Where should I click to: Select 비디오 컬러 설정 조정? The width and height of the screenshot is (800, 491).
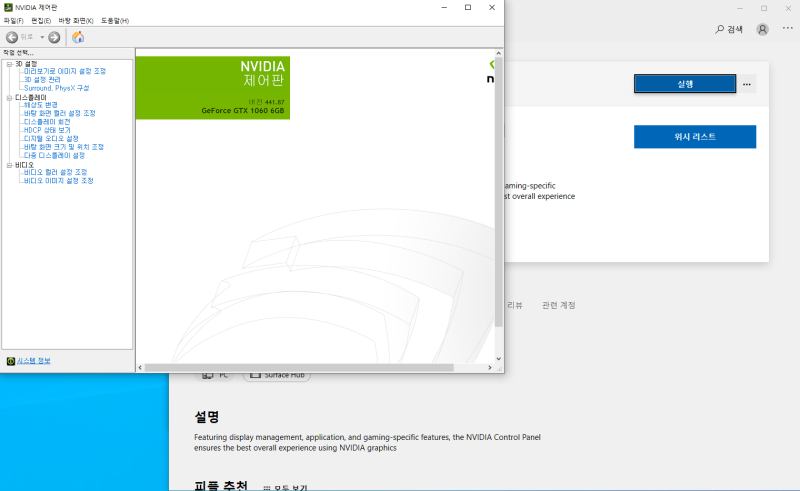(56, 173)
